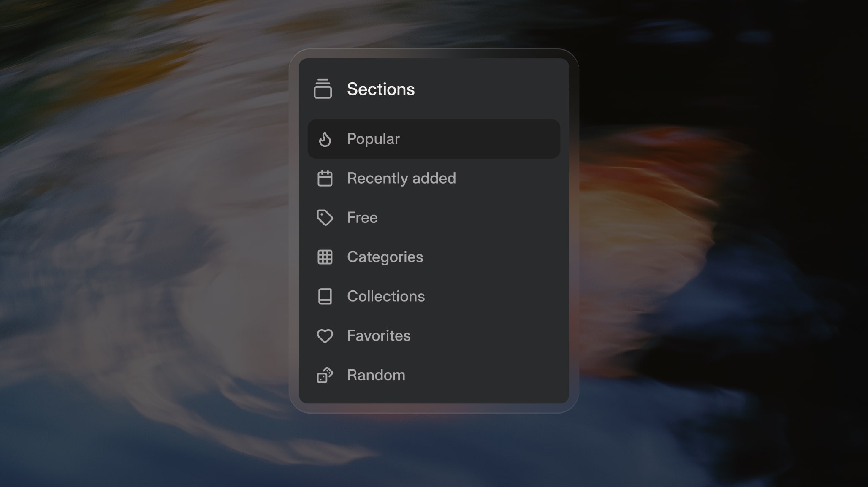Browse the Categories section
868x487 pixels.
[385, 257]
